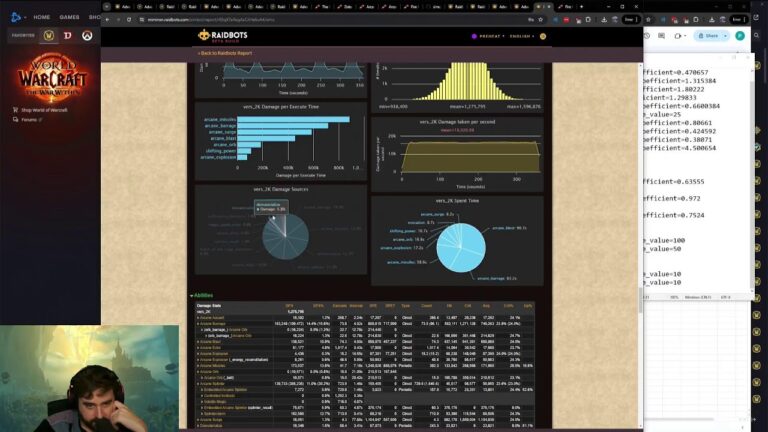Screen dimensions: 768x432
Task: Expand the Arcane Assault ability row
Action: pos(211,317)
